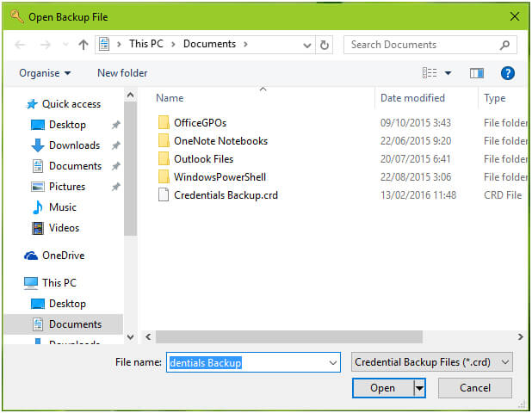
Task: Click the Credentials Backup file icon
Action: point(164,195)
